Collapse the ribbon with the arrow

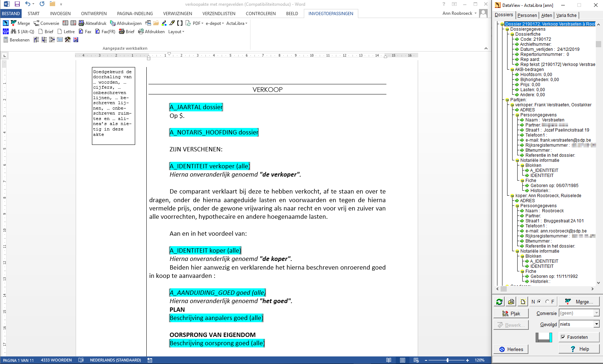(x=486, y=48)
